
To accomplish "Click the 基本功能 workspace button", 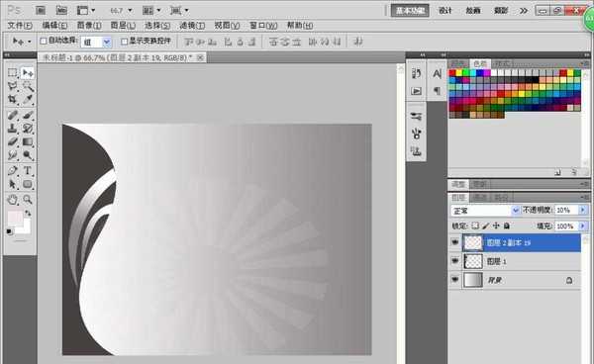I will coord(410,11).
